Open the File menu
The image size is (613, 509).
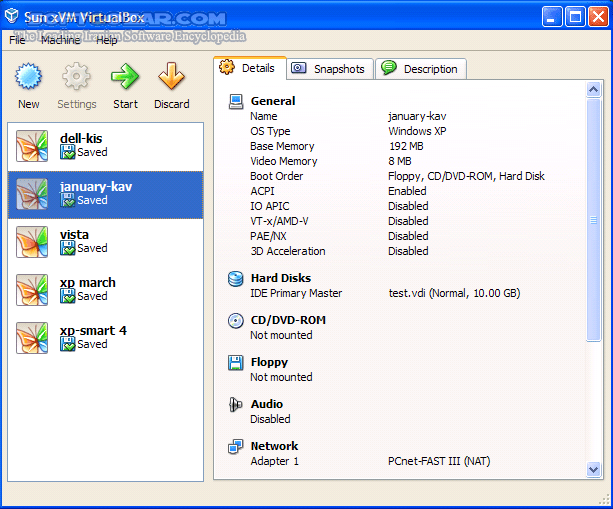[x=17, y=40]
